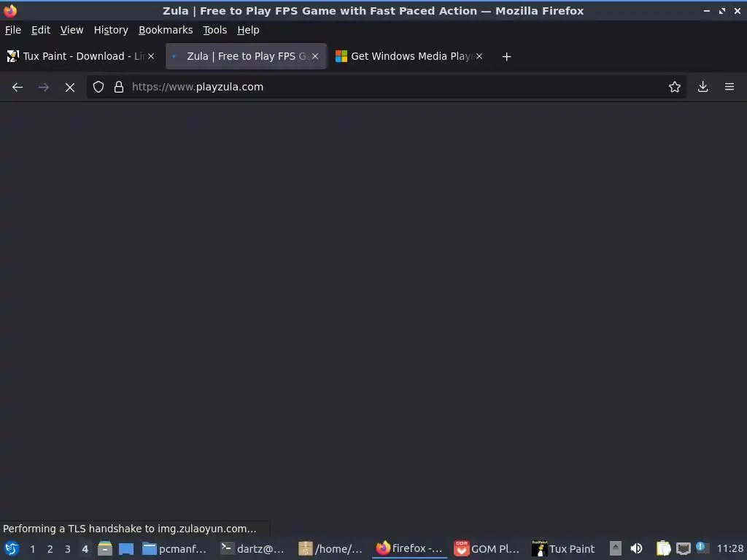This screenshot has width=747, height=560.
Task: Click the network status tray icon
Action: pos(683,548)
